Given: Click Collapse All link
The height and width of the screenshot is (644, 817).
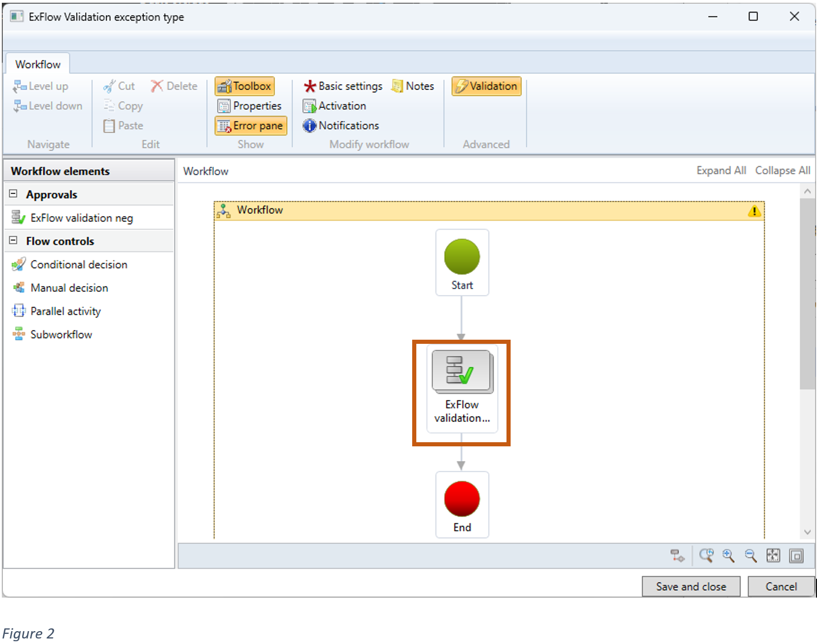Looking at the screenshot, I should coord(782,171).
